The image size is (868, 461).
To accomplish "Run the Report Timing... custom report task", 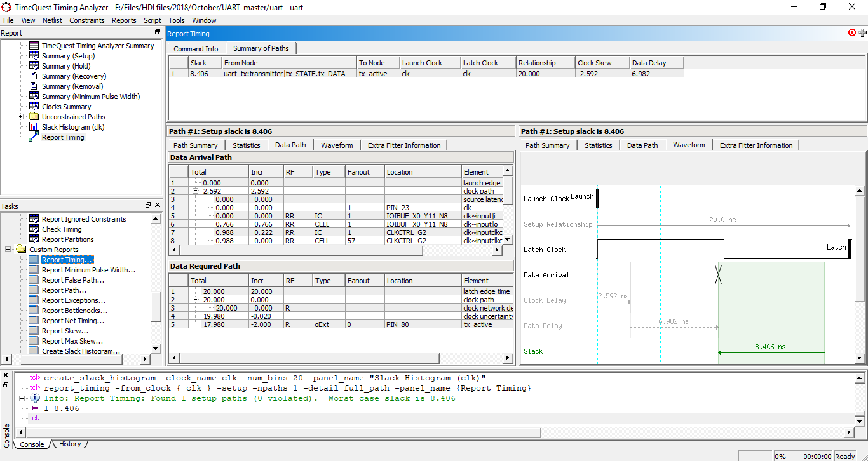I will tap(67, 260).
